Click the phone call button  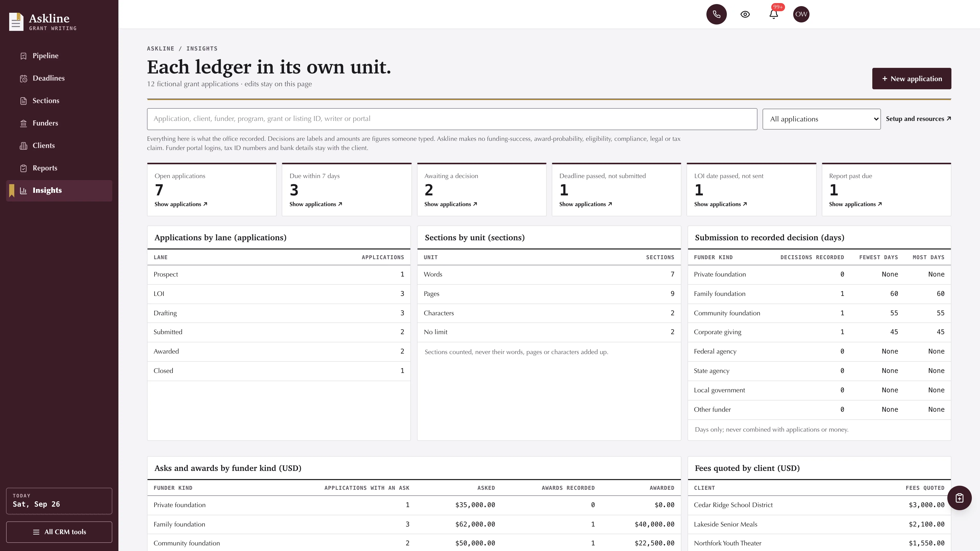click(716, 15)
